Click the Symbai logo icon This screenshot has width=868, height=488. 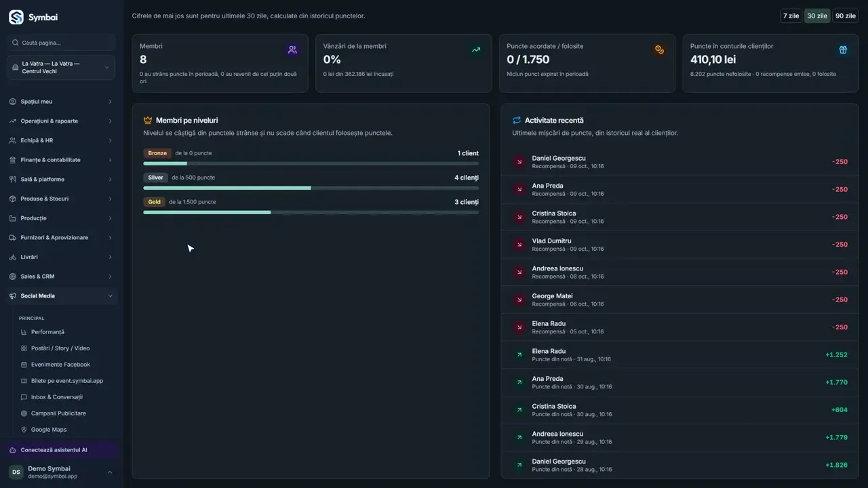pyautogui.click(x=16, y=17)
